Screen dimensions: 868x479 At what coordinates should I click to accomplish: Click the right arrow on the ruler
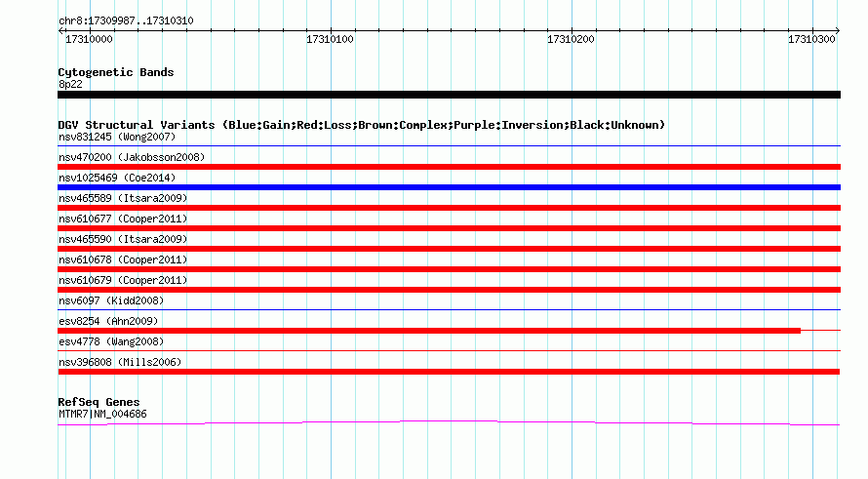tap(838, 31)
